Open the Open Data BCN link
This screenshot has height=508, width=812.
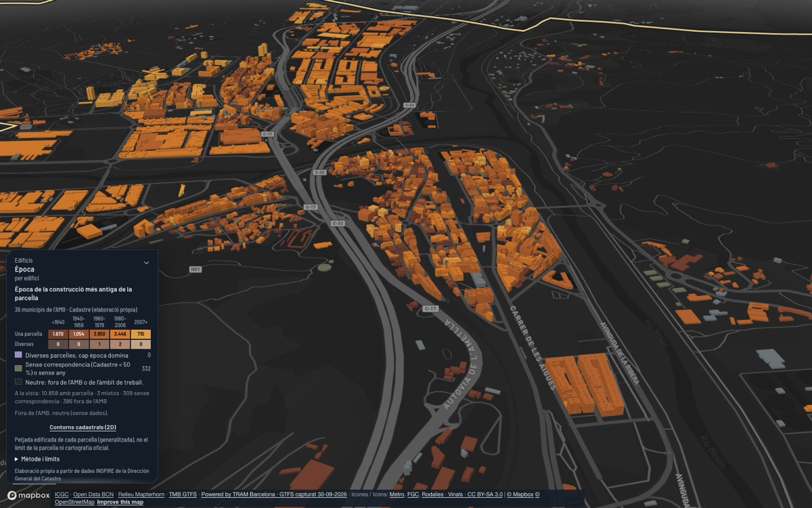[93, 494]
